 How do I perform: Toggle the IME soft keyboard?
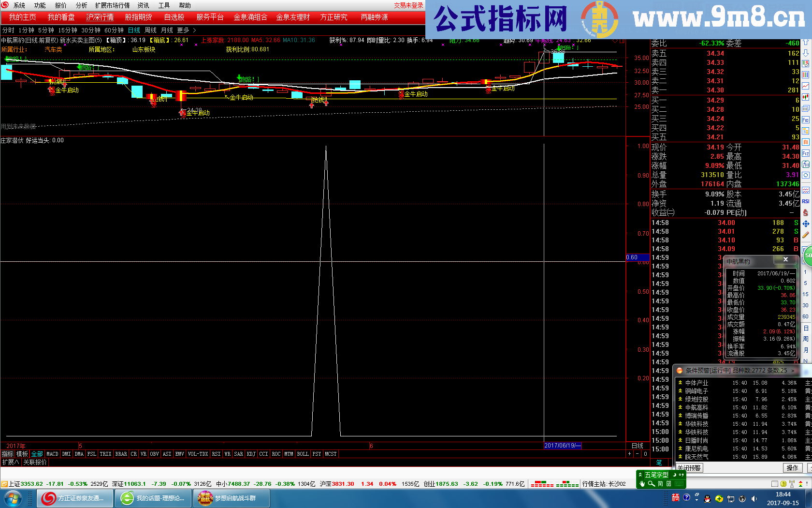pyautogui.click(x=679, y=484)
